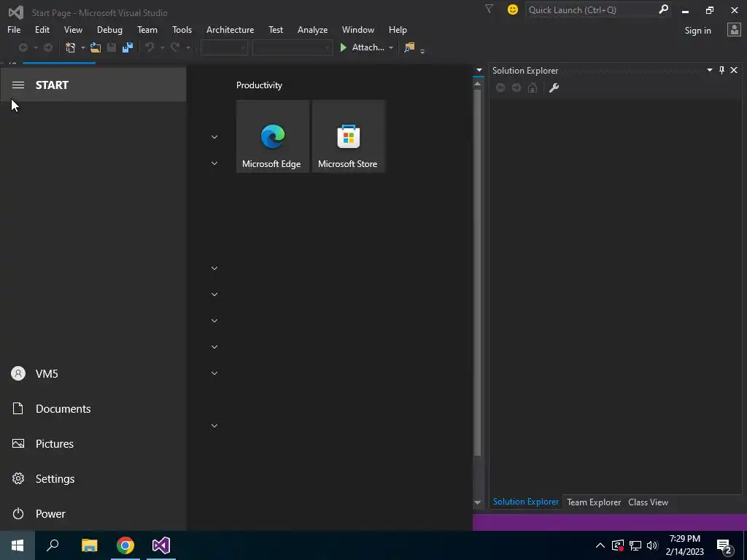Click Solution Explorer Back icon
The image size is (747, 560).
500,87
